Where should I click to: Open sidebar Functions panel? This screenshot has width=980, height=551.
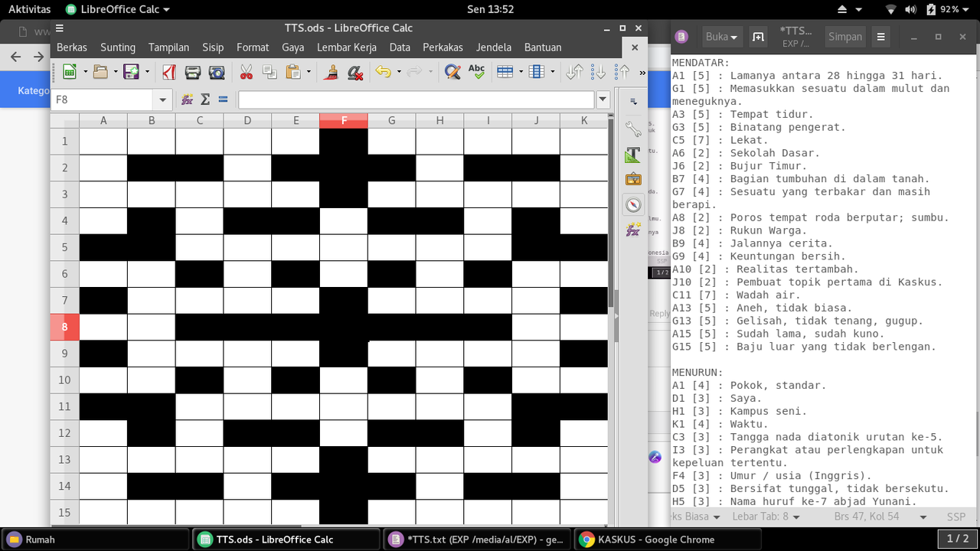633,230
